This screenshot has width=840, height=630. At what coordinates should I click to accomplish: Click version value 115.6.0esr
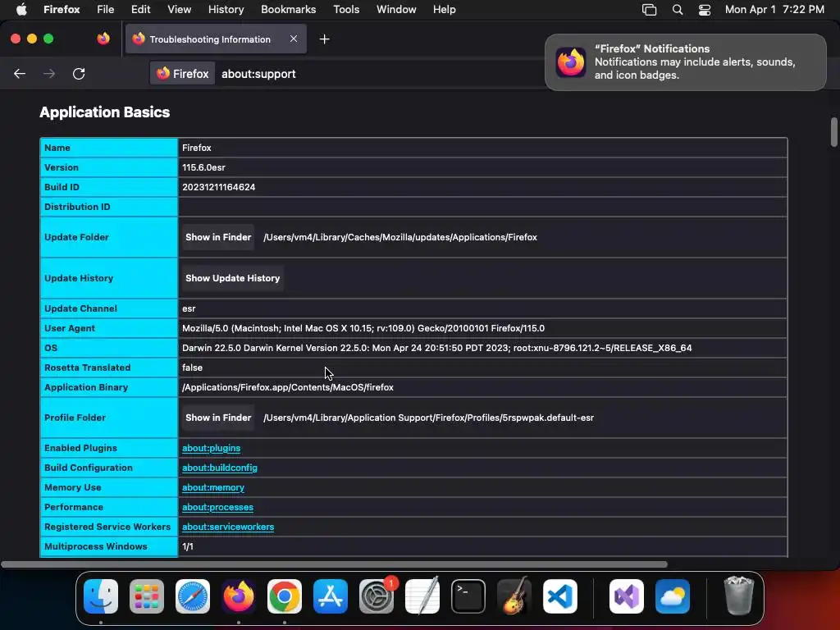coord(203,167)
